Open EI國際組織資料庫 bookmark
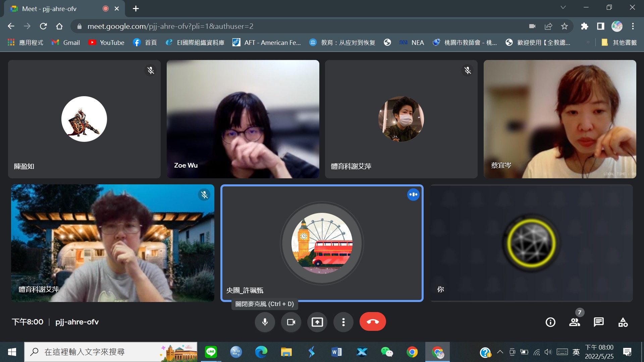Screen dimensions: 644x362 tap(195, 43)
